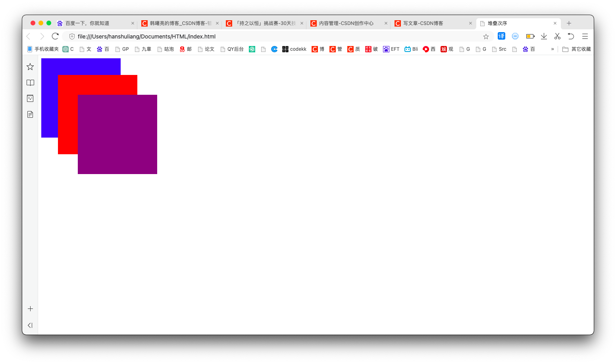Open the 论文 bookmark

(206, 49)
